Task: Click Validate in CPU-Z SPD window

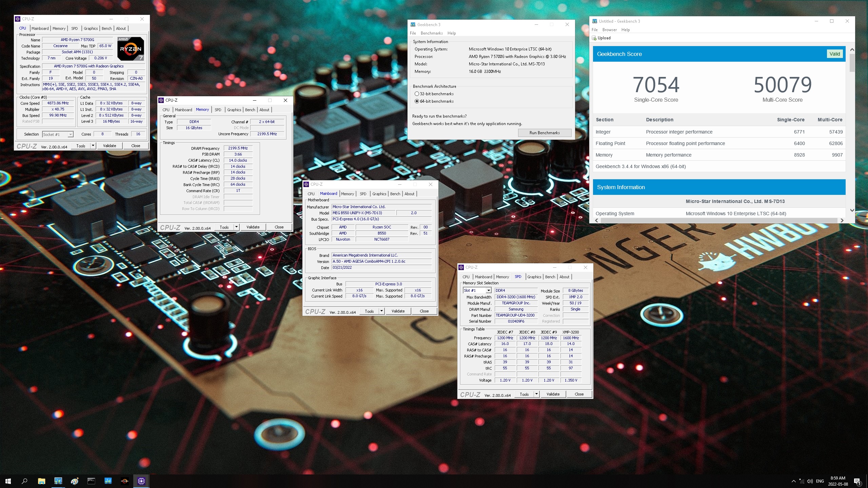Action: (553, 394)
